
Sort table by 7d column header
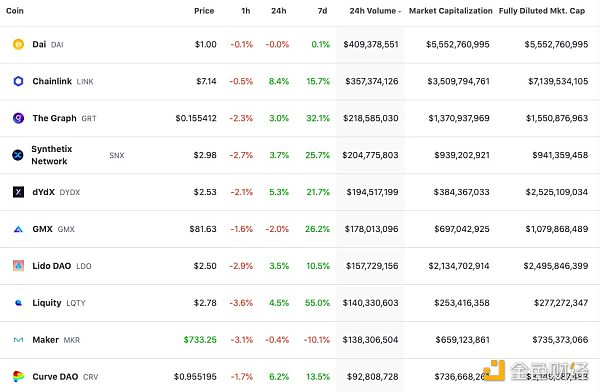pyautogui.click(x=322, y=11)
